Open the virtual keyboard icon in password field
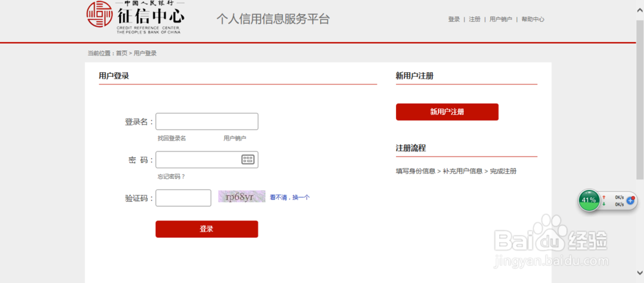The width and height of the screenshot is (644, 283). [x=248, y=160]
